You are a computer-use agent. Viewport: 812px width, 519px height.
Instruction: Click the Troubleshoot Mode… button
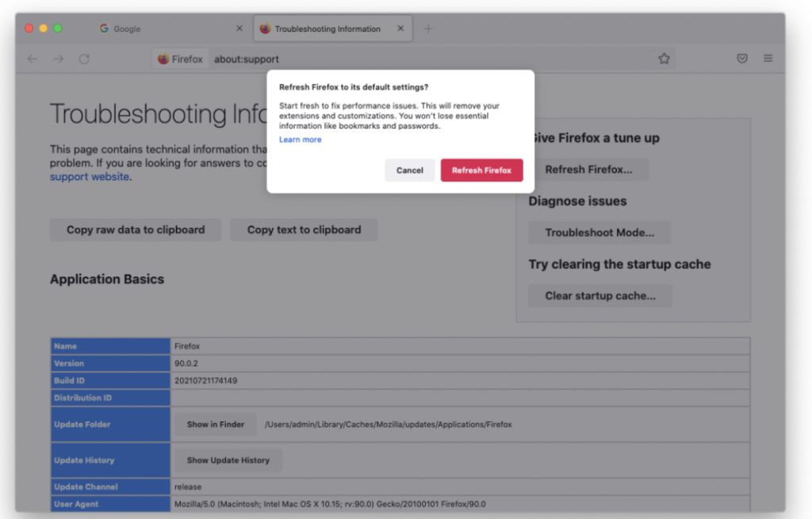[599, 233]
